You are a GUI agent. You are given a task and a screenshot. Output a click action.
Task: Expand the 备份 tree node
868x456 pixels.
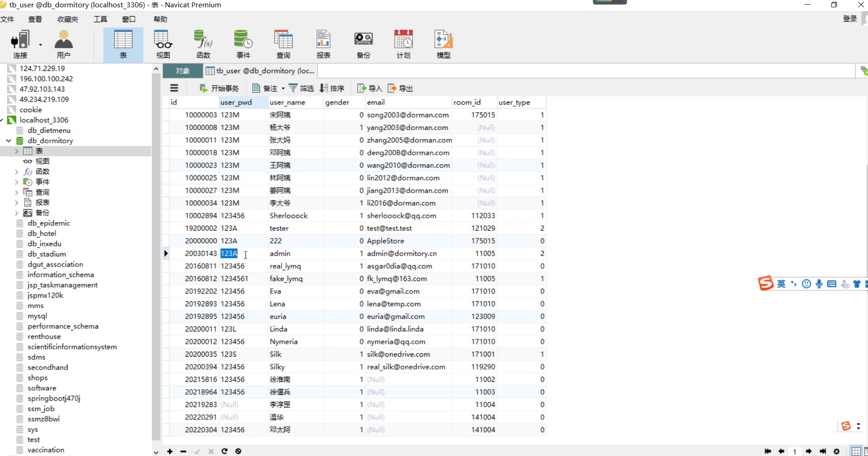point(16,213)
